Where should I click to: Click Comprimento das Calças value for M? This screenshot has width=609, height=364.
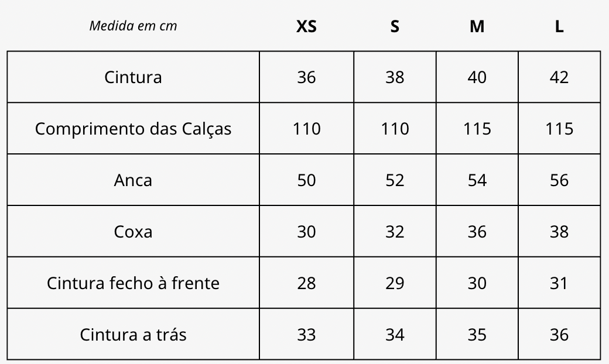[477, 129]
